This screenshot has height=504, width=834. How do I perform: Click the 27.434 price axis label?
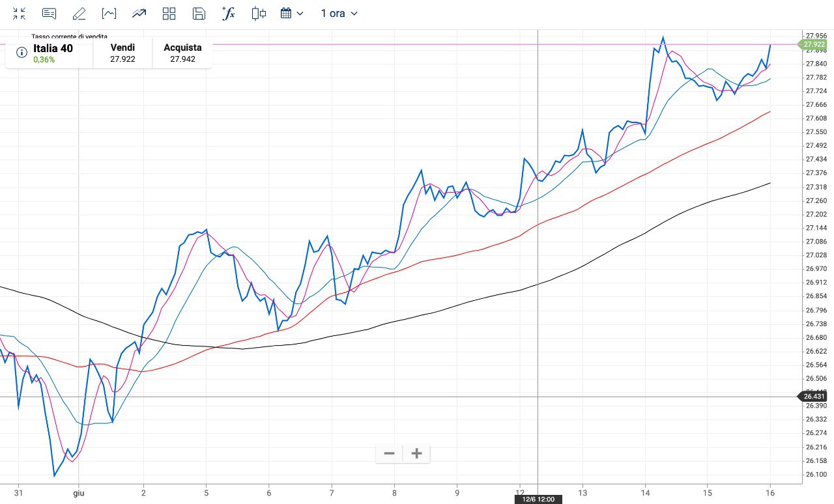(x=816, y=159)
